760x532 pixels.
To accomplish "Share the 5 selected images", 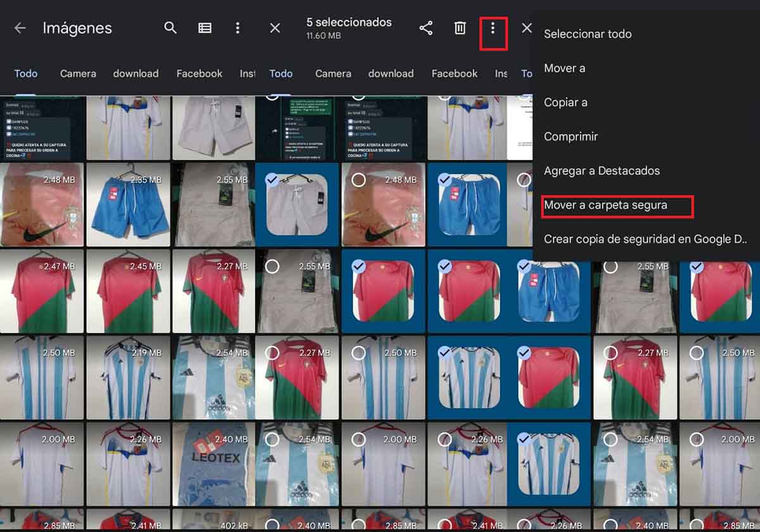I will (x=426, y=28).
